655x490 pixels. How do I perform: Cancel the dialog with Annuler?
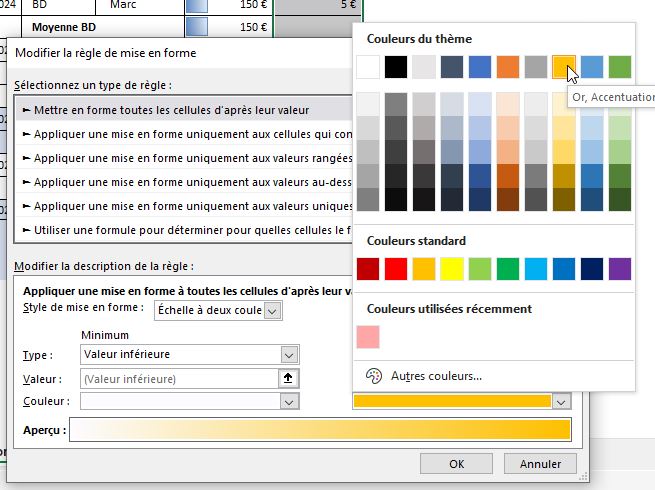point(540,464)
